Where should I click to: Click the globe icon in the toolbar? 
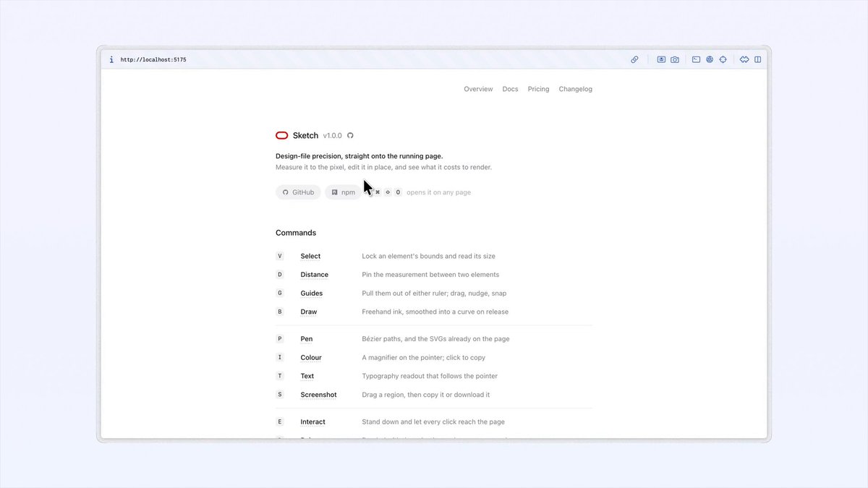point(710,60)
